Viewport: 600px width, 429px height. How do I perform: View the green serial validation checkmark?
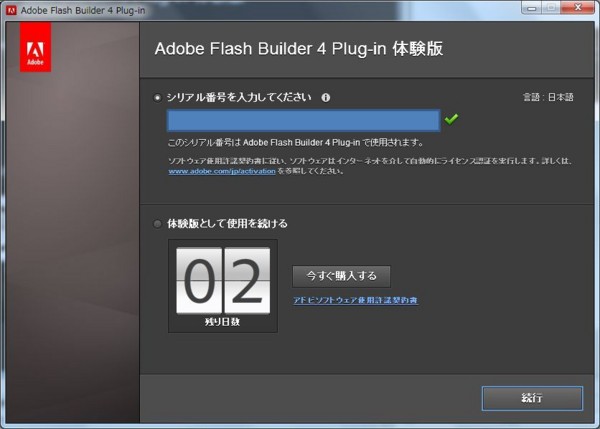click(451, 119)
